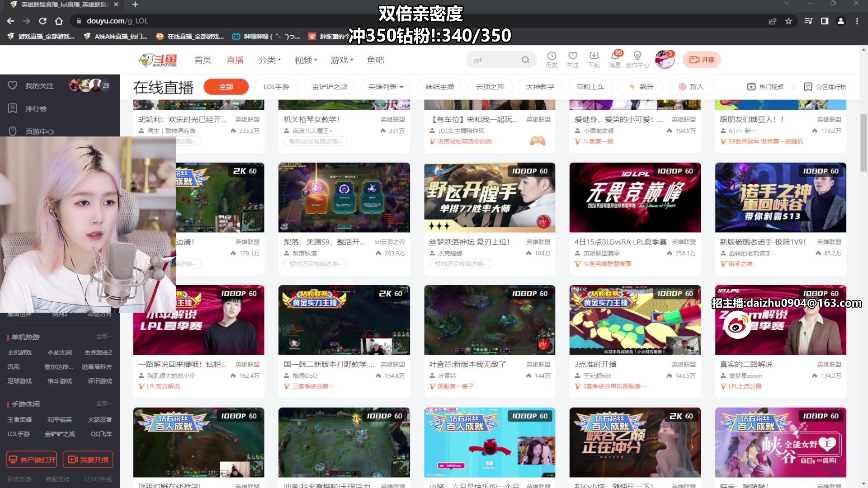Click Weibo icon on 真实的二路解说 thumbnail
This screenshot has height=488, width=868.
(737, 325)
